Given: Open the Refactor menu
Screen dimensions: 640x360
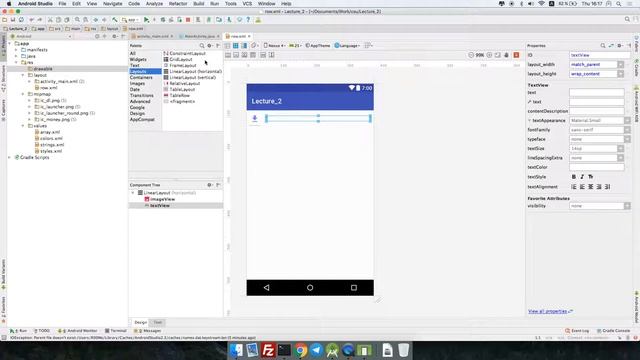Looking at the screenshot, I should (x=178, y=4).
